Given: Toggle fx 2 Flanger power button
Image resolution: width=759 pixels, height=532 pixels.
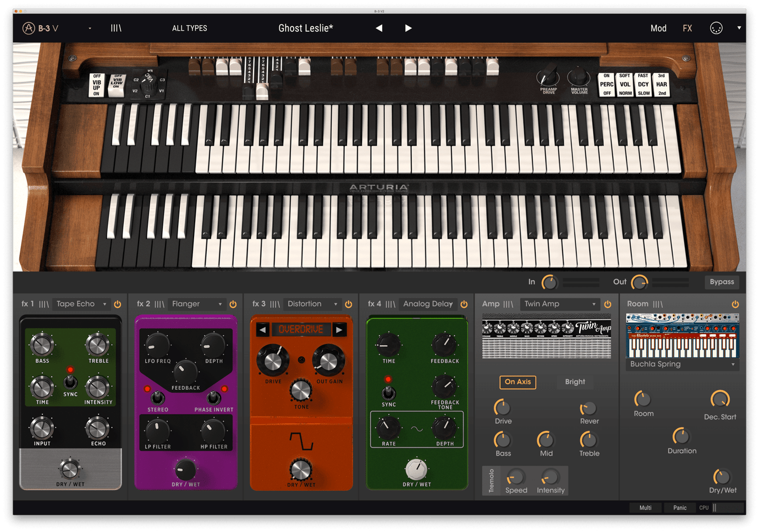Looking at the screenshot, I should [233, 304].
